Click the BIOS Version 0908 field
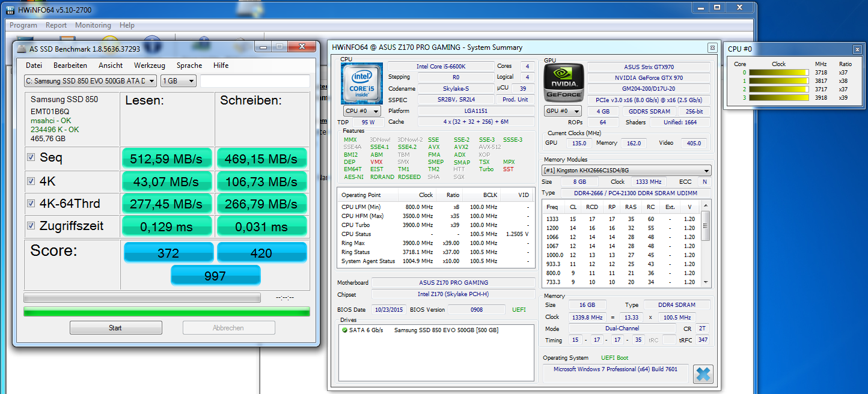The width and height of the screenshot is (868, 394). (477, 309)
